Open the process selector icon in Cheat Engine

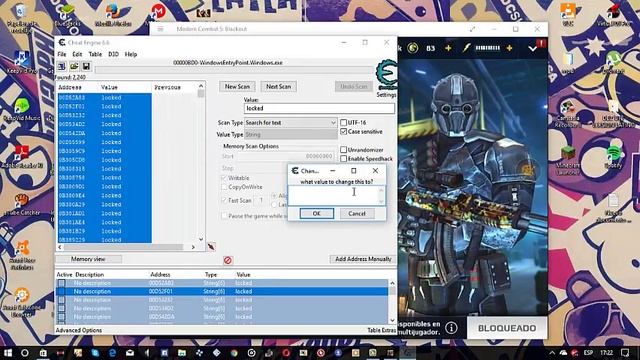[x=62, y=67]
